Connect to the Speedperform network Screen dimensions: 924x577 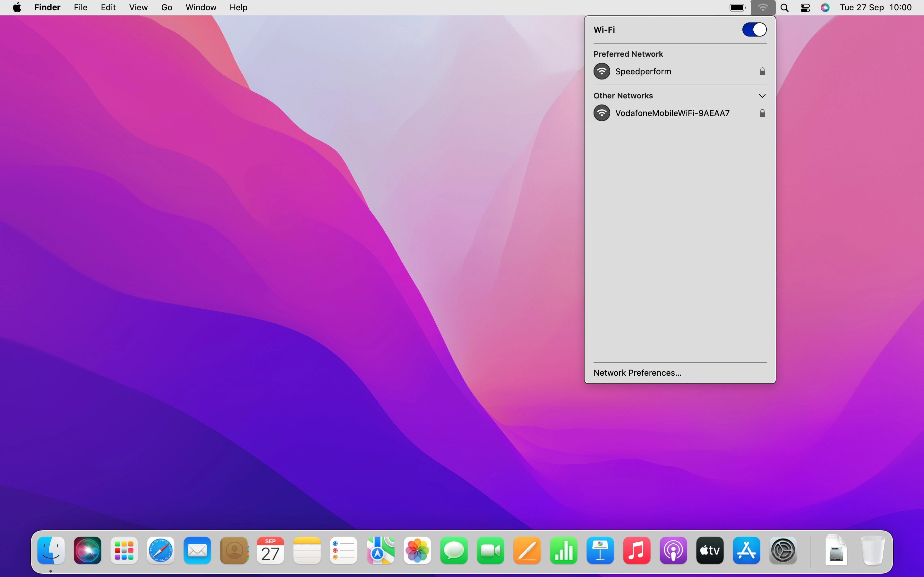(x=643, y=71)
